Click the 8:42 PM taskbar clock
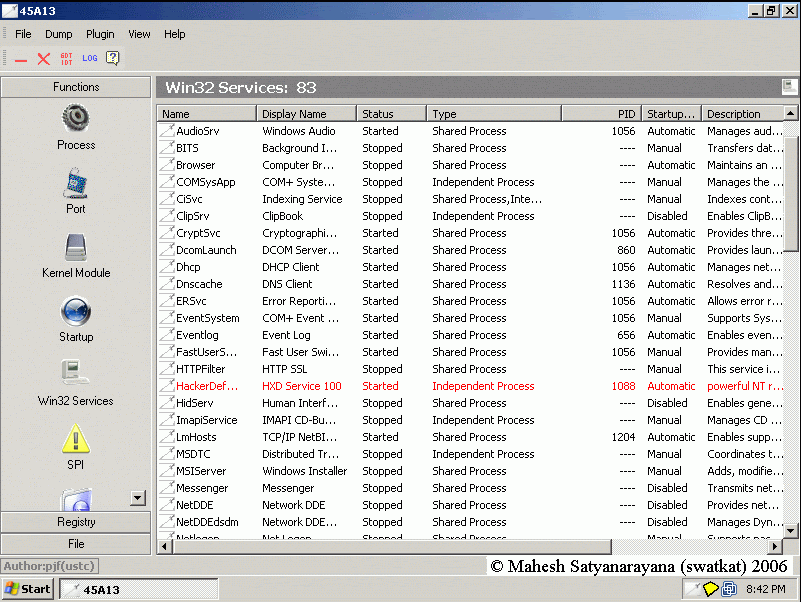The width and height of the screenshot is (801, 602). 766,589
